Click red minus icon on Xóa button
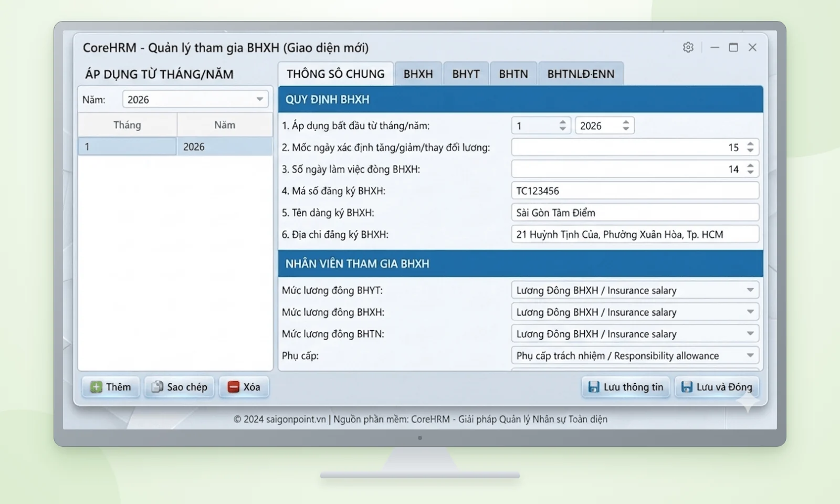840x504 pixels. tap(234, 387)
